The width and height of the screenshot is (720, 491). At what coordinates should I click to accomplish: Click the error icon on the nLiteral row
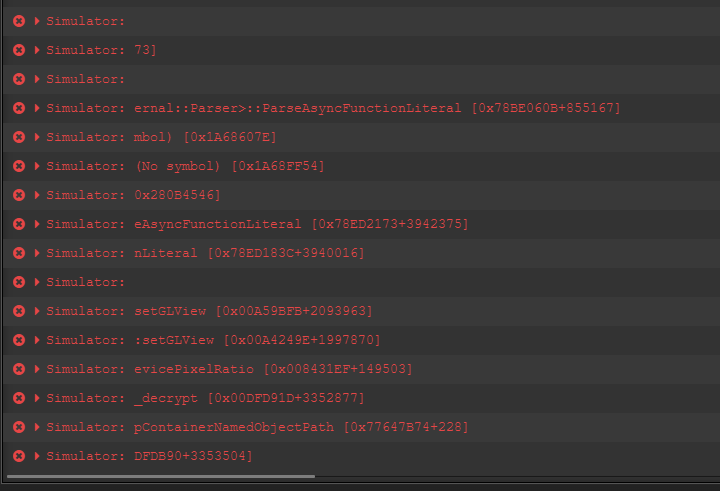pos(19,253)
